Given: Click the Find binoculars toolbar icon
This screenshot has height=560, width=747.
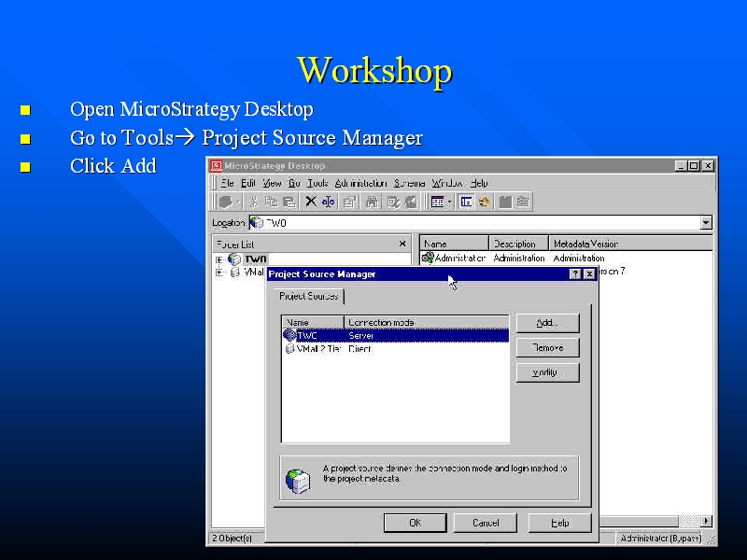Looking at the screenshot, I should 372,202.
